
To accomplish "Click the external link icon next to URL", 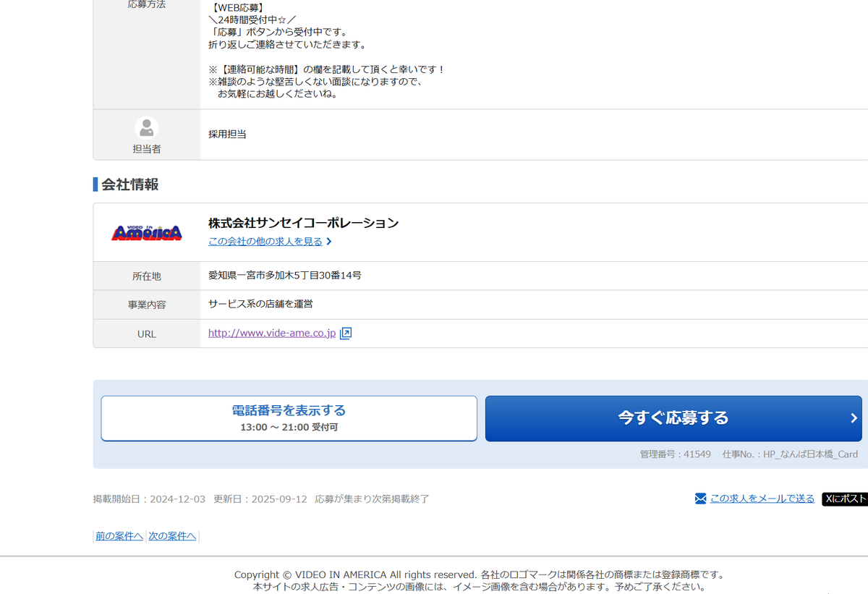I will (x=346, y=334).
